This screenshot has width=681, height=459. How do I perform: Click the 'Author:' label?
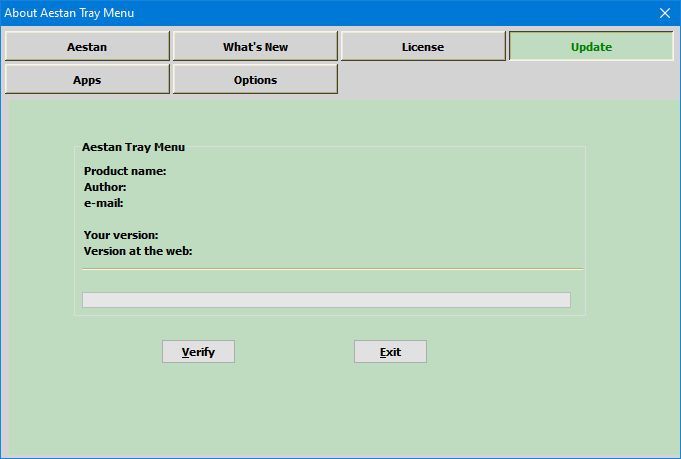point(105,187)
